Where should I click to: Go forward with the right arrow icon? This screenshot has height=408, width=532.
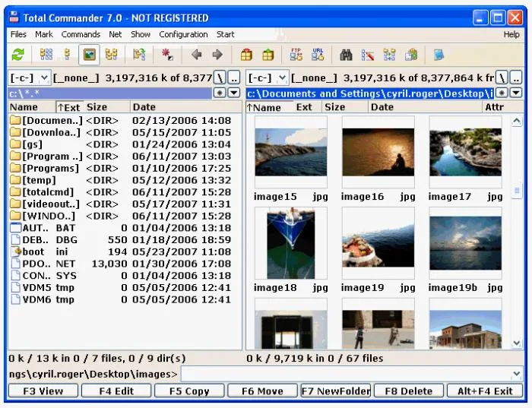tap(217, 55)
